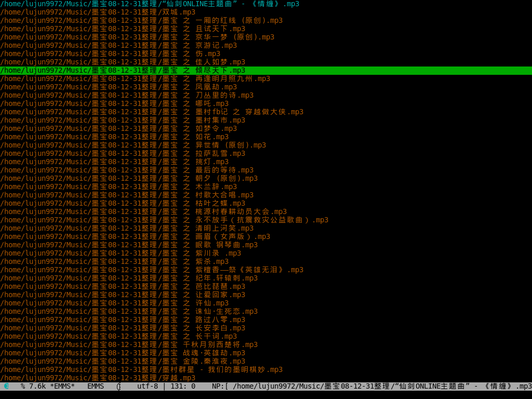The width and height of the screenshot is (532, 399).
Task: Click the utf-8 encoding indicator
Action: pyautogui.click(x=148, y=386)
